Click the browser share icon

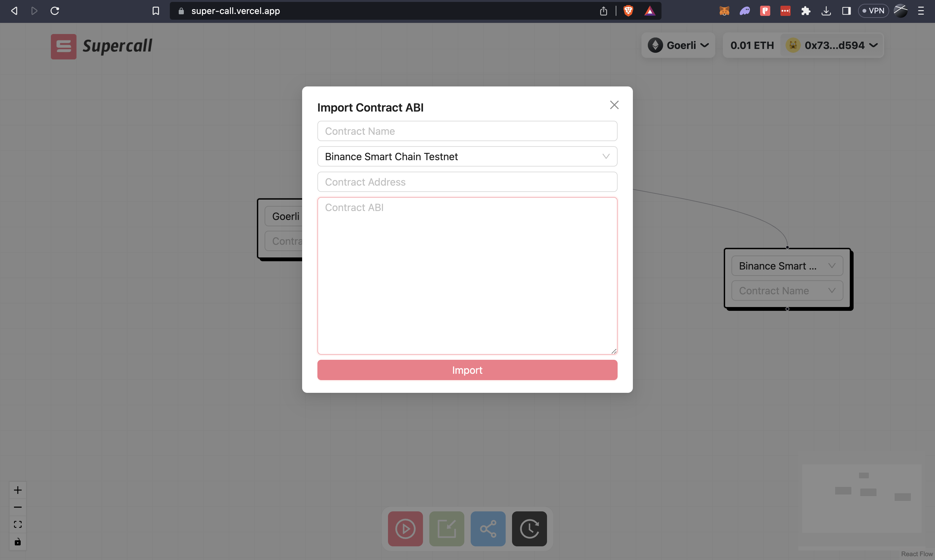tap(603, 11)
